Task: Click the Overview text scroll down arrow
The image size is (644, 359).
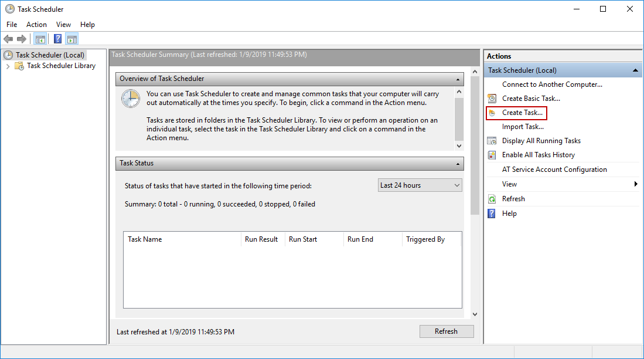Action: (x=459, y=146)
